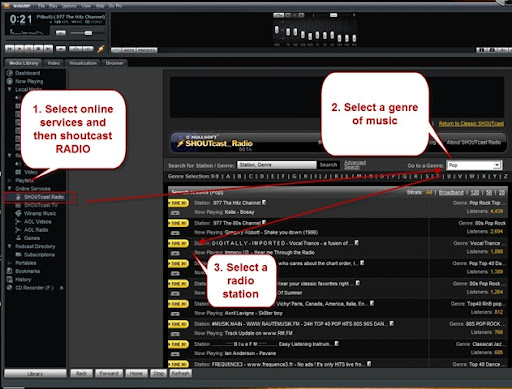The image size is (512, 389).
Task: Click the Station, Genre search field
Action: coord(277,165)
